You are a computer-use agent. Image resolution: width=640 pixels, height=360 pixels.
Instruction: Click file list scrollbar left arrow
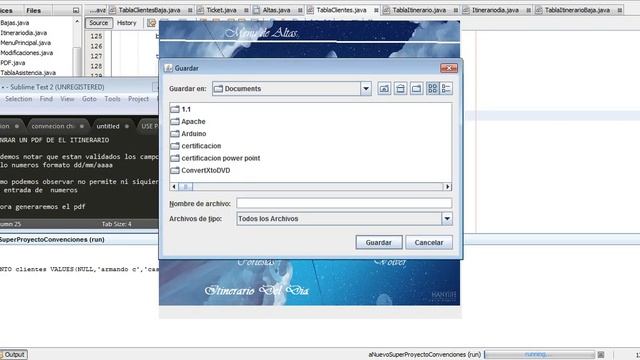(174, 187)
